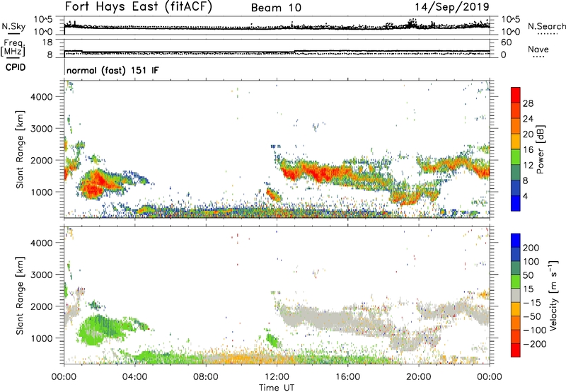Click the Velocity color bar

[x=516, y=295]
